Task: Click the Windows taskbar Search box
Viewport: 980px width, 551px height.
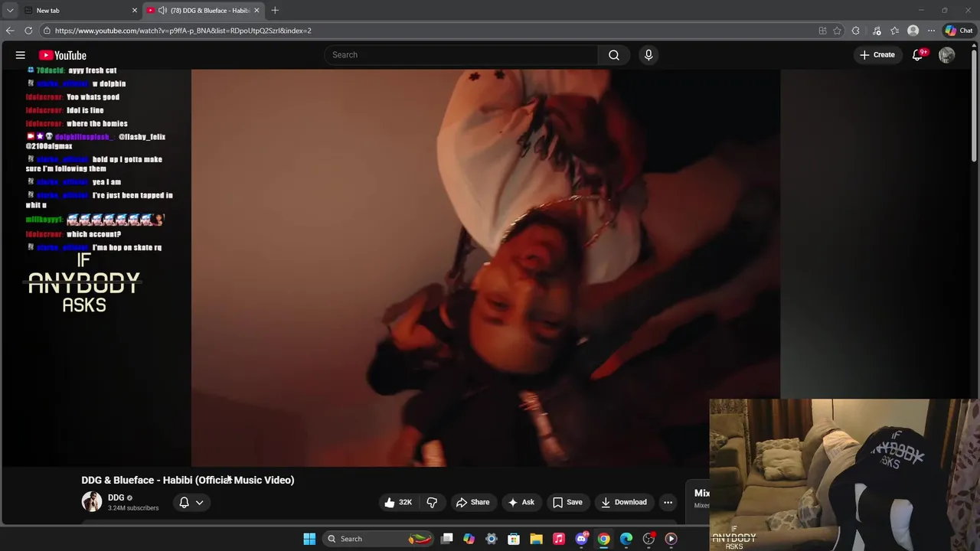Action: (x=379, y=539)
